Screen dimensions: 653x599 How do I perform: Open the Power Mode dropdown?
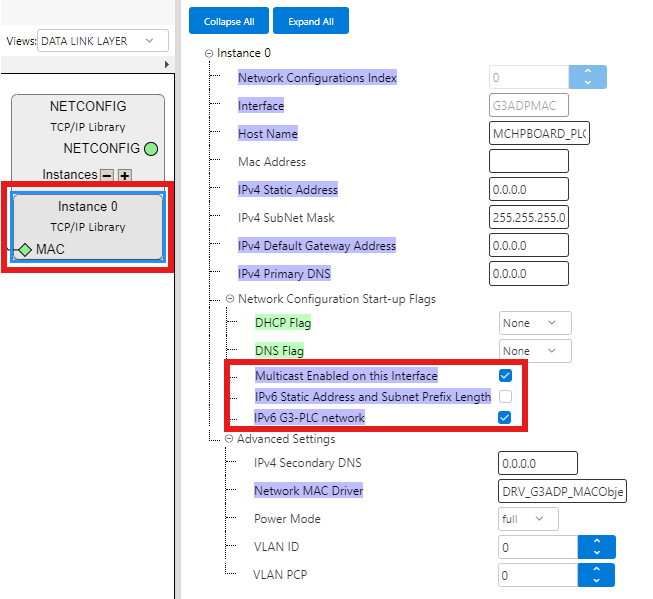click(529, 519)
